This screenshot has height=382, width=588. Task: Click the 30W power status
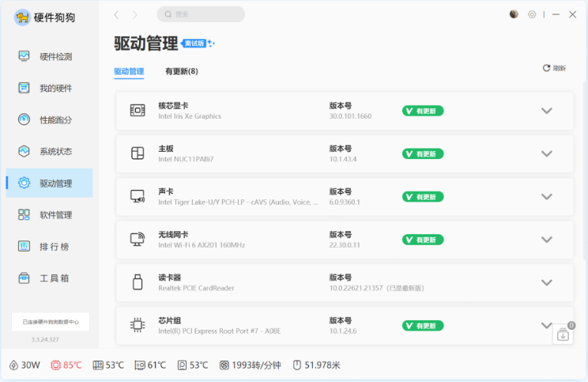(x=24, y=365)
